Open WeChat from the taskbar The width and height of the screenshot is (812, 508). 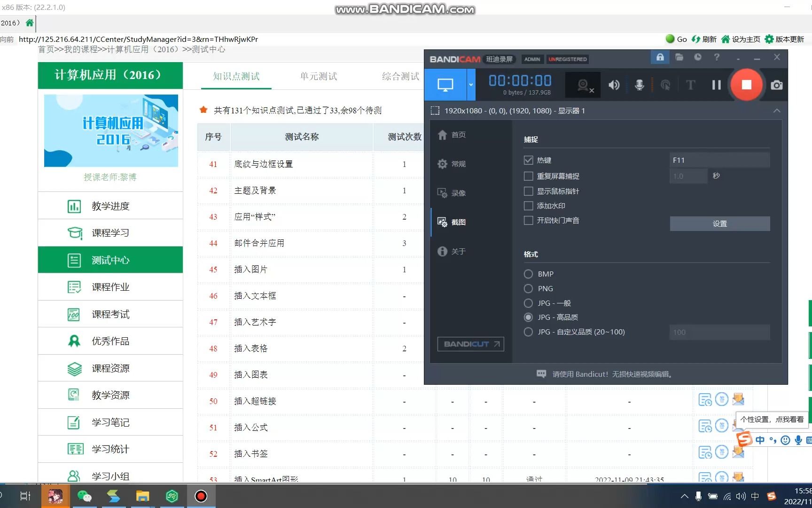pyautogui.click(x=85, y=496)
